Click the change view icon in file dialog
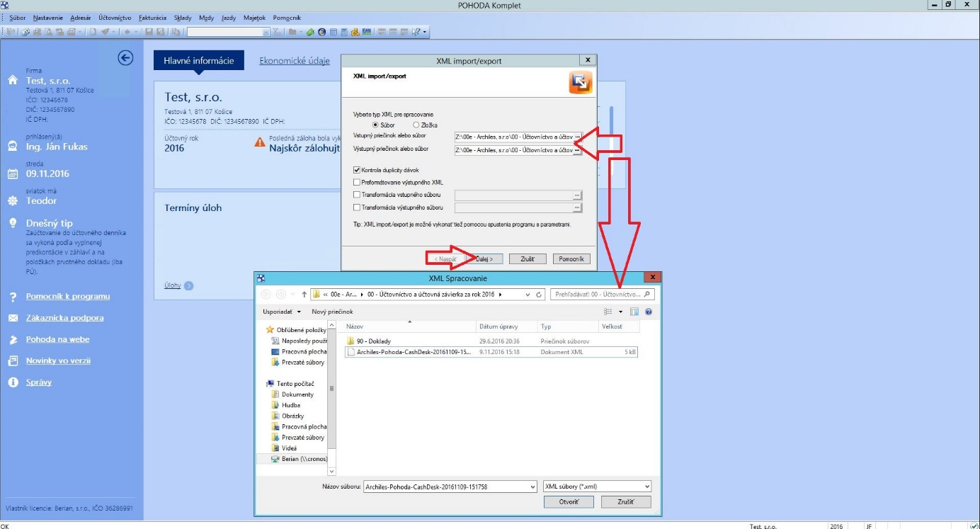Viewport: 980px width, 529px height. pos(608,312)
